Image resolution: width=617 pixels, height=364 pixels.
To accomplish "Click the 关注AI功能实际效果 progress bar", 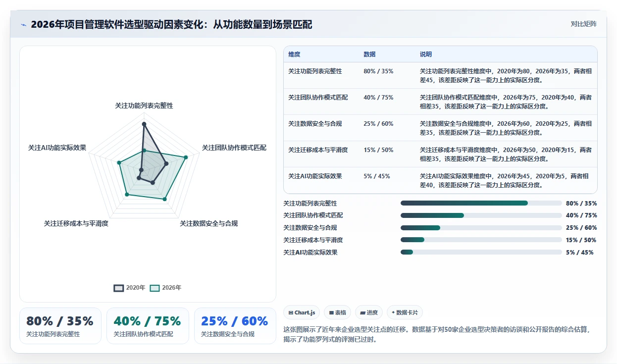I will pos(481,252).
